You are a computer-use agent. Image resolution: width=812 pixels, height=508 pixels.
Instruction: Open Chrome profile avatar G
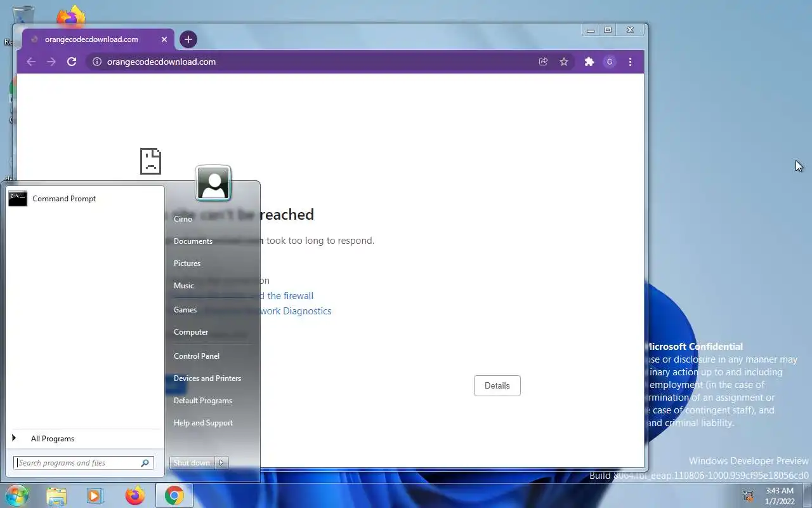pyautogui.click(x=610, y=62)
